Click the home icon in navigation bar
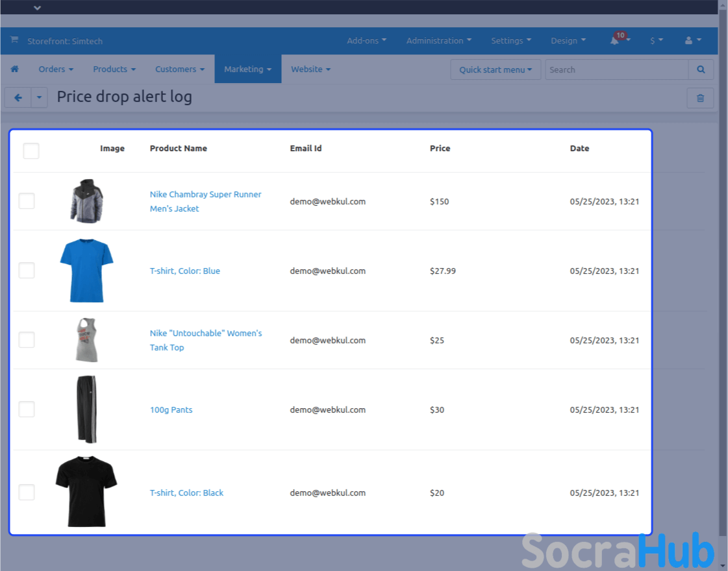This screenshot has height=571, width=728. pyautogui.click(x=14, y=69)
